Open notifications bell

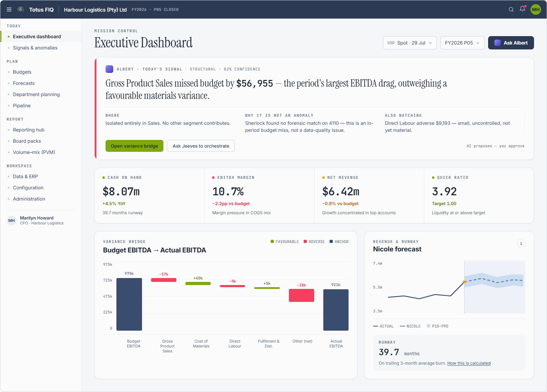coord(522,9)
